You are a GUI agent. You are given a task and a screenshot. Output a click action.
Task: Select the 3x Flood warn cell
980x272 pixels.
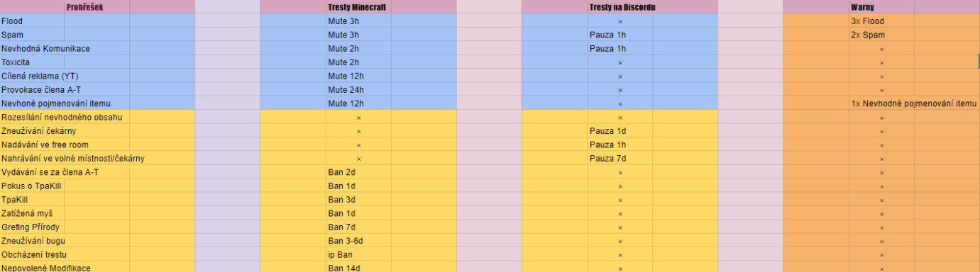point(881,21)
